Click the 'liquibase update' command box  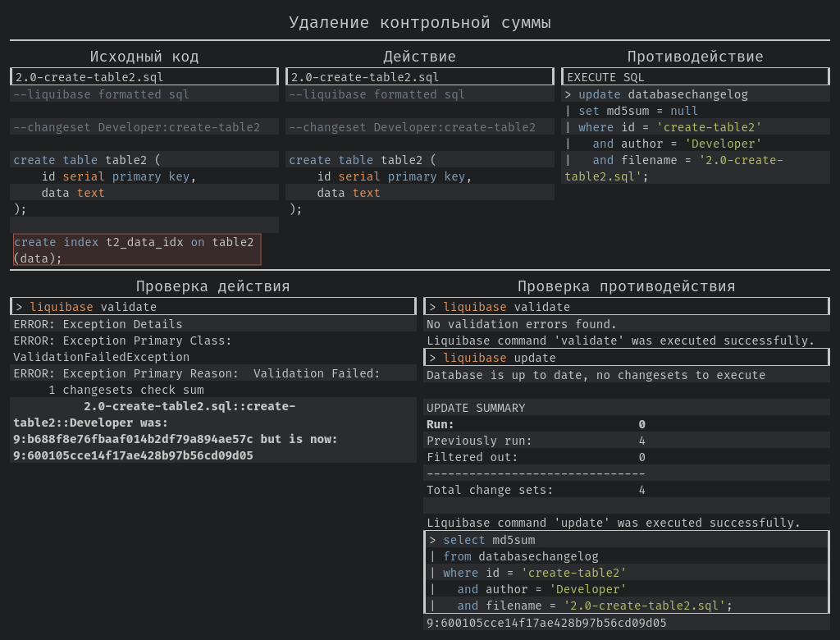(x=626, y=358)
